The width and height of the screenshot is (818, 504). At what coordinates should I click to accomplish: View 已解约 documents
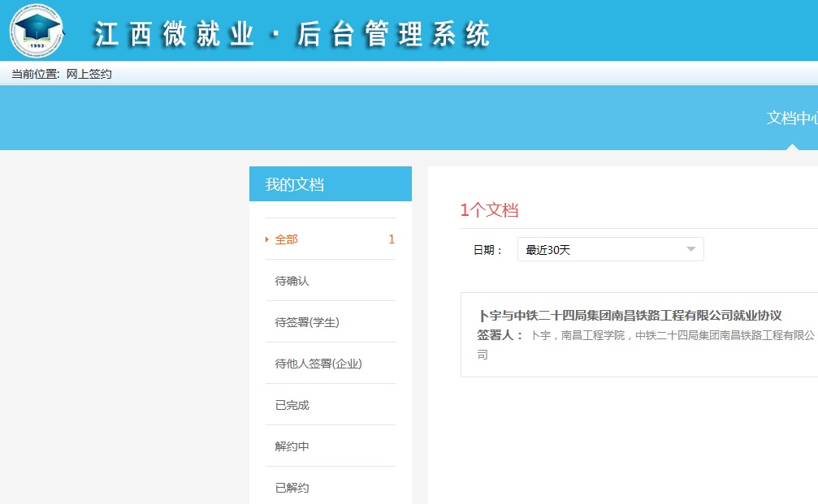pyautogui.click(x=292, y=488)
